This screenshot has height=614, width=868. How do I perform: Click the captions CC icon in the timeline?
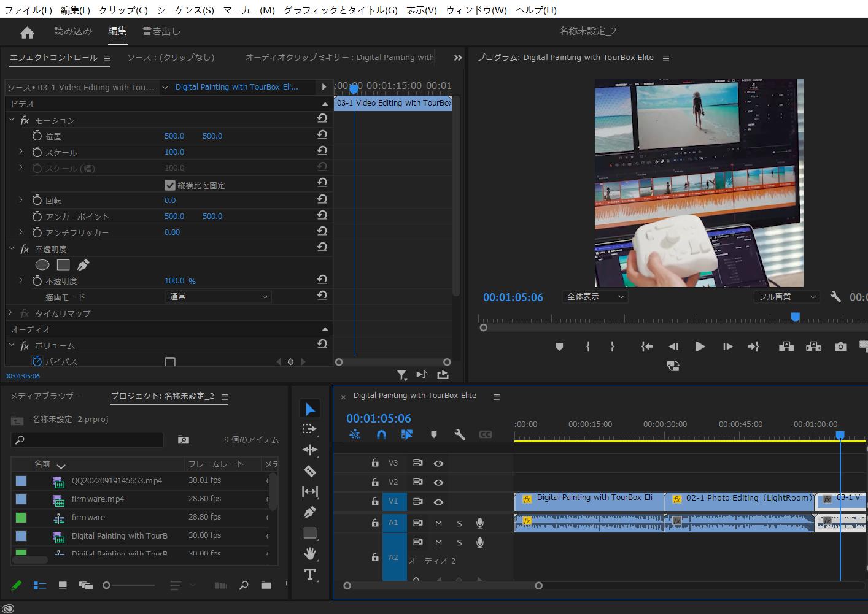click(486, 434)
